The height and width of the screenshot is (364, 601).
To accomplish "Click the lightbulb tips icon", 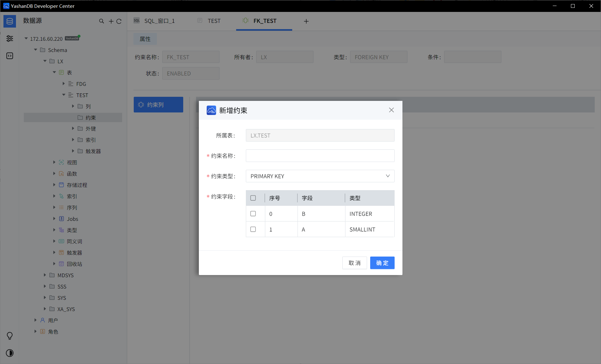I will (10, 336).
